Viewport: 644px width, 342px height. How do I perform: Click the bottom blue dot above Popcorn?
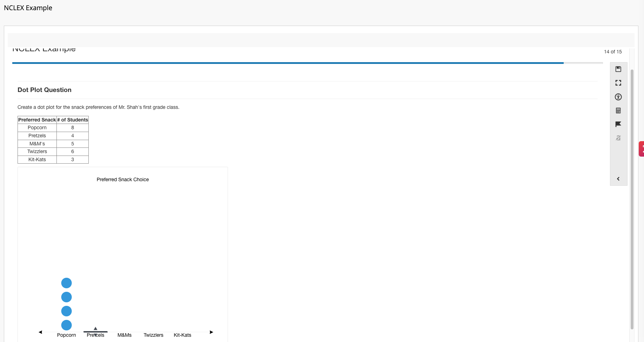(x=66, y=325)
